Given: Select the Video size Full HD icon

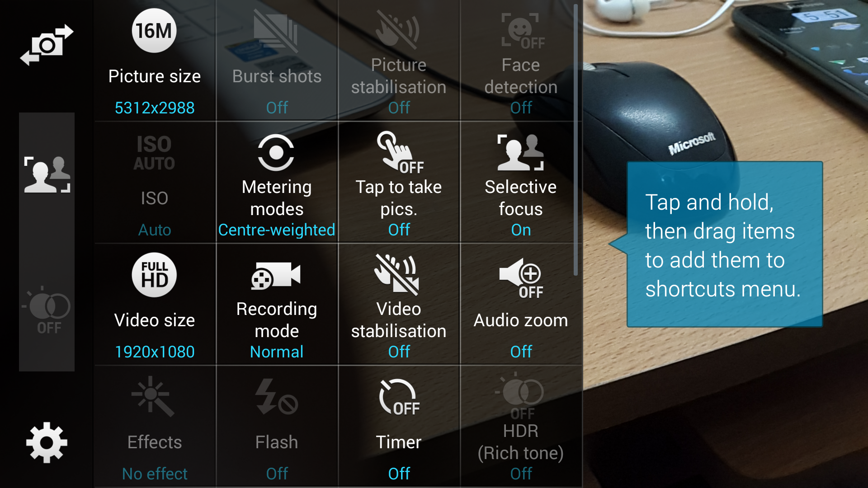Looking at the screenshot, I should pos(153,275).
